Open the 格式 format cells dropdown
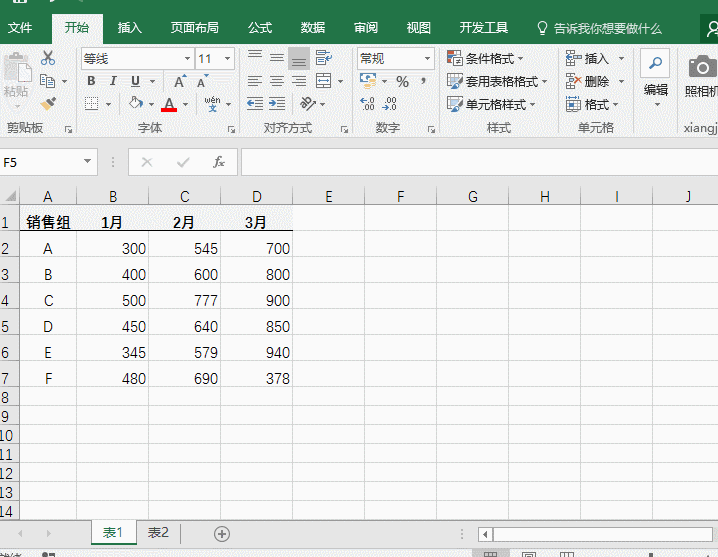Image resolution: width=718 pixels, height=557 pixels. click(592, 104)
